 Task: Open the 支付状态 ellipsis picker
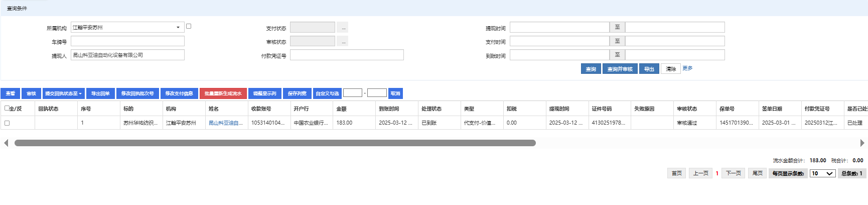pyautogui.click(x=342, y=28)
